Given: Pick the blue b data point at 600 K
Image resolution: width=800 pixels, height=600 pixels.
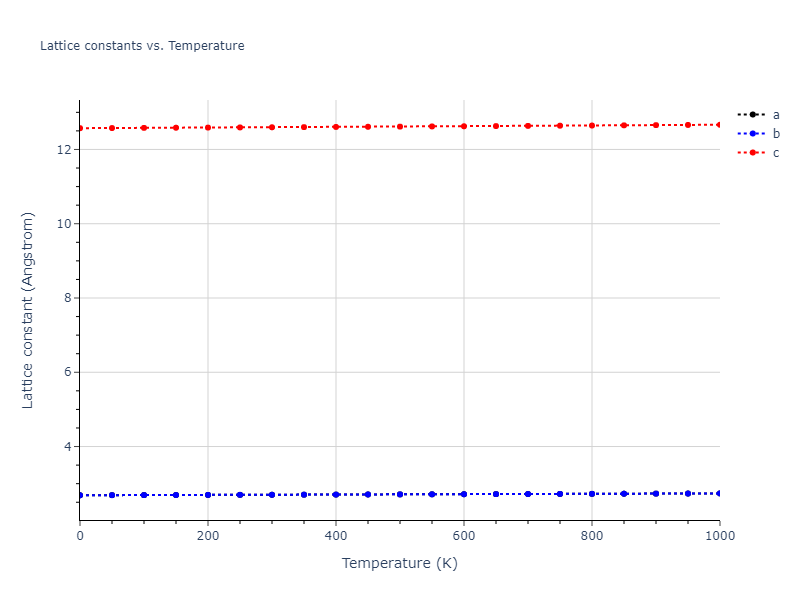Looking at the screenshot, I should [464, 494].
